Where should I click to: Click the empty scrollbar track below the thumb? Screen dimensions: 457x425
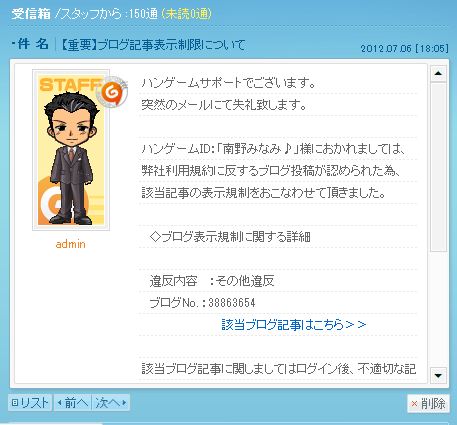point(438,309)
